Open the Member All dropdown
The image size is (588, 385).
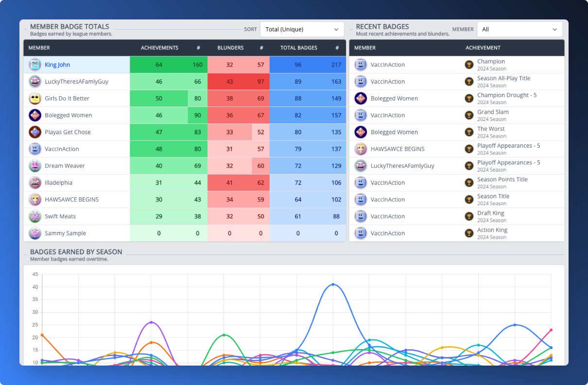tap(519, 29)
